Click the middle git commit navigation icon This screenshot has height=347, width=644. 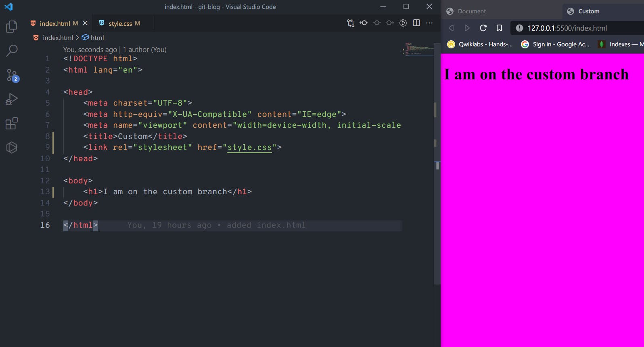(x=376, y=23)
